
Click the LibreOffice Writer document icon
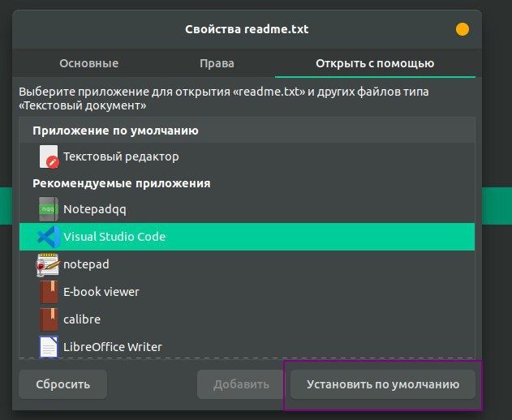pos(49,346)
